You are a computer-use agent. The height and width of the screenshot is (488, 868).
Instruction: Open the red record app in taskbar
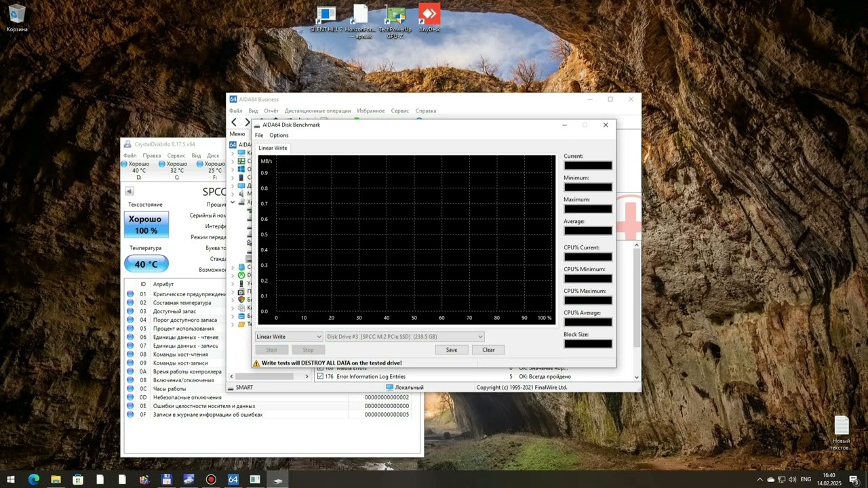(x=211, y=479)
